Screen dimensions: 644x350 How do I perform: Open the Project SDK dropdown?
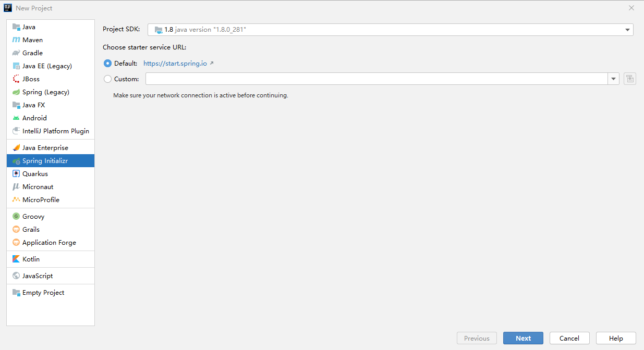click(391, 30)
